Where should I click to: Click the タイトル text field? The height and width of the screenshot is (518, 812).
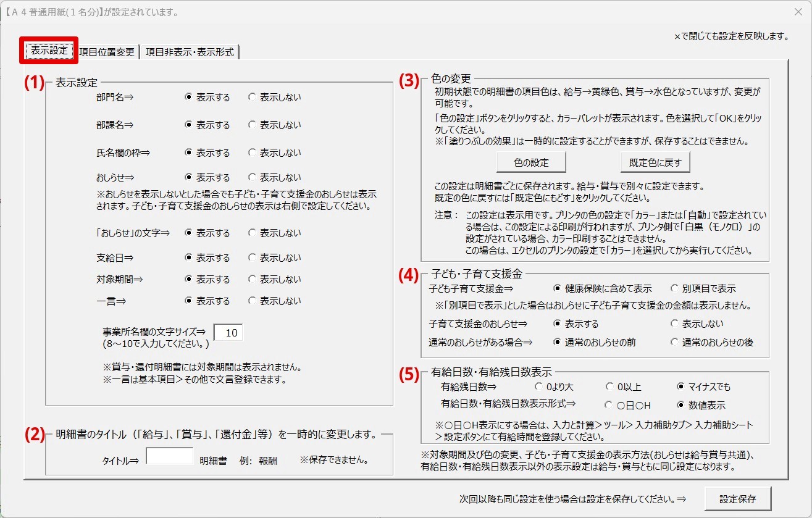point(170,456)
